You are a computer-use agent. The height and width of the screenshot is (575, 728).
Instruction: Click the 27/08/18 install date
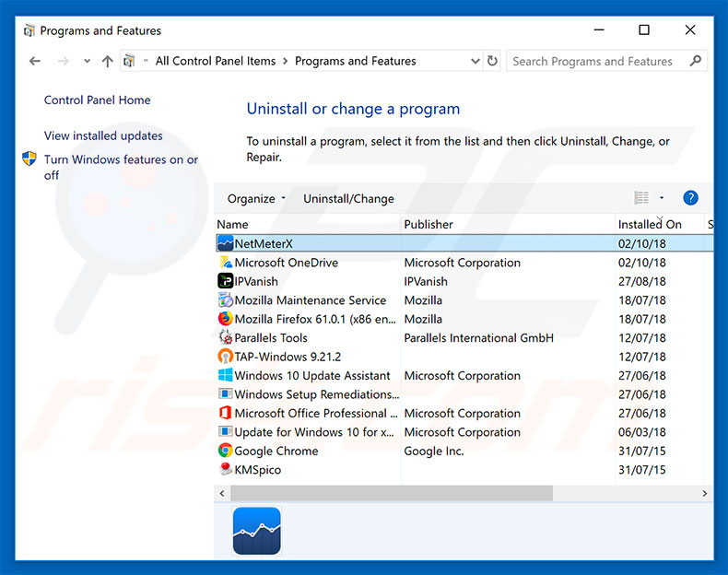point(641,281)
